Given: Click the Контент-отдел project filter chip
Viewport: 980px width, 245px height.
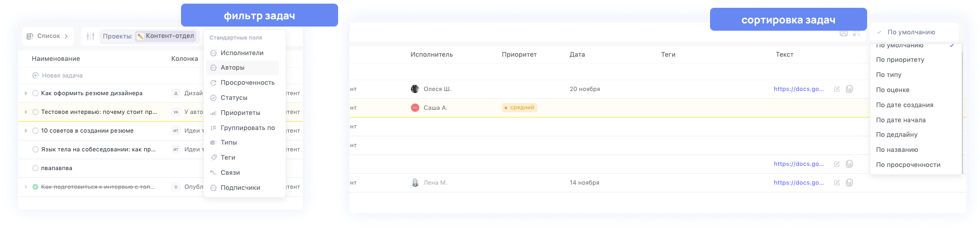Looking at the screenshot, I should click(x=165, y=36).
